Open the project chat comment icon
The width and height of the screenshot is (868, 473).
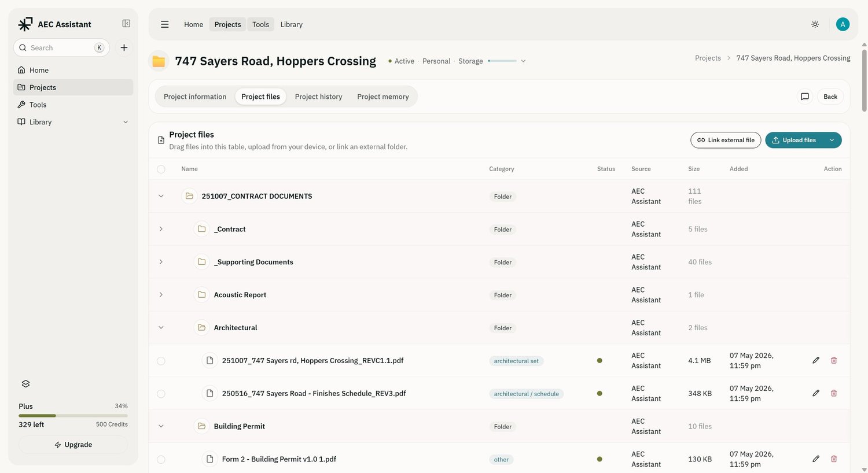(804, 97)
